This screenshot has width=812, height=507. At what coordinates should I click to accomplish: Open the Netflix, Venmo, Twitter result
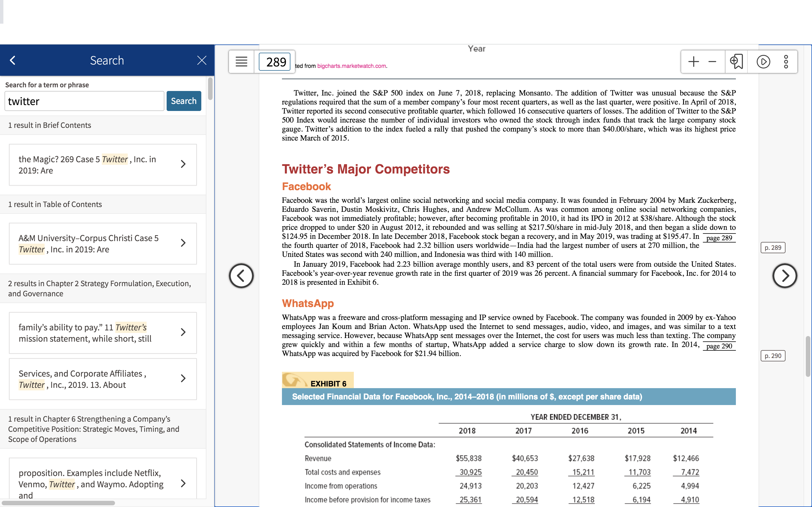click(x=103, y=479)
